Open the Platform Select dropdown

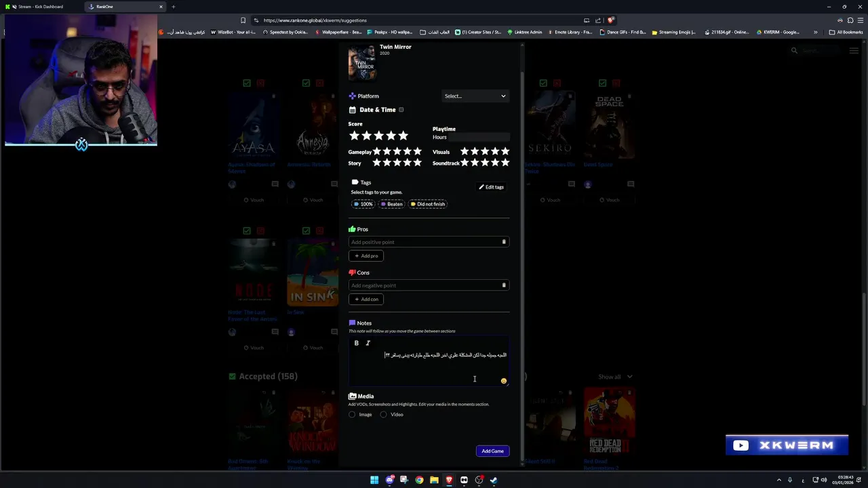click(475, 96)
